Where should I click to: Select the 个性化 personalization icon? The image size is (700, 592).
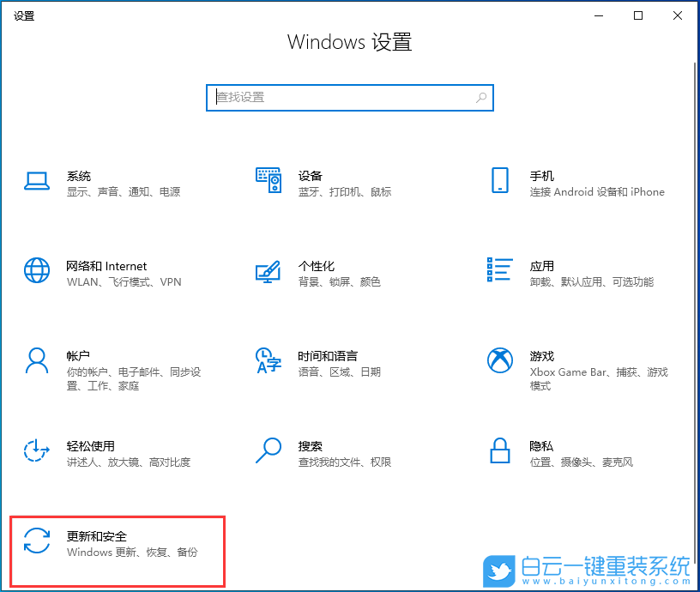(x=269, y=270)
